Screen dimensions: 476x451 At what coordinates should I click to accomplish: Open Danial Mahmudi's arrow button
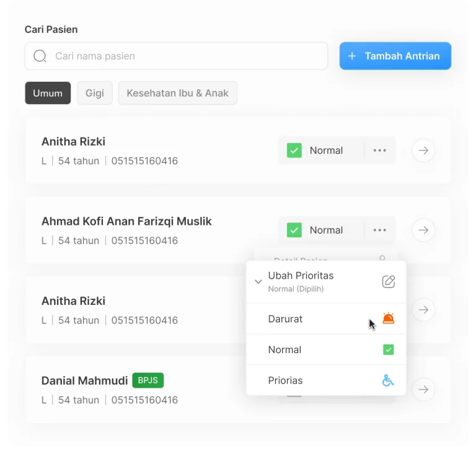(x=423, y=390)
